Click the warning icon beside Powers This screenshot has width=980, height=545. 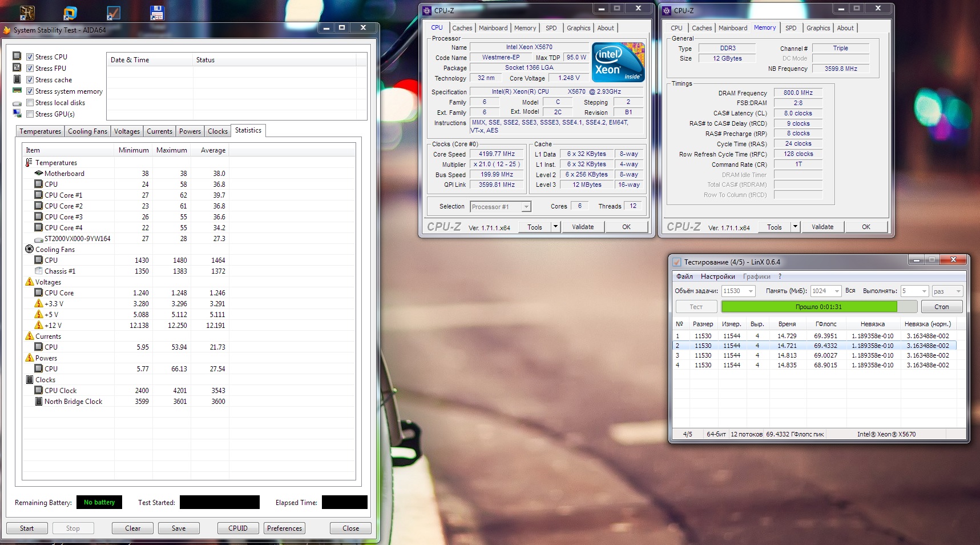tap(30, 358)
